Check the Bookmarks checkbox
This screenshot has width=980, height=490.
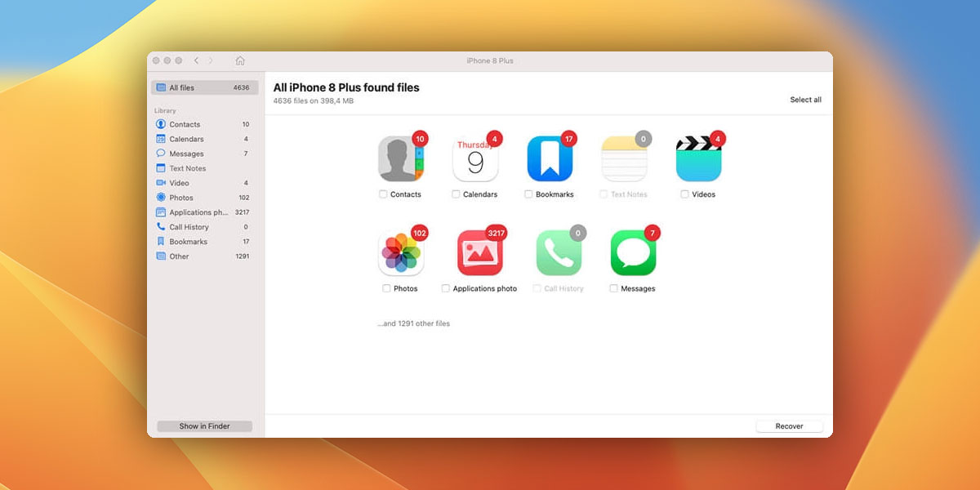pos(528,194)
